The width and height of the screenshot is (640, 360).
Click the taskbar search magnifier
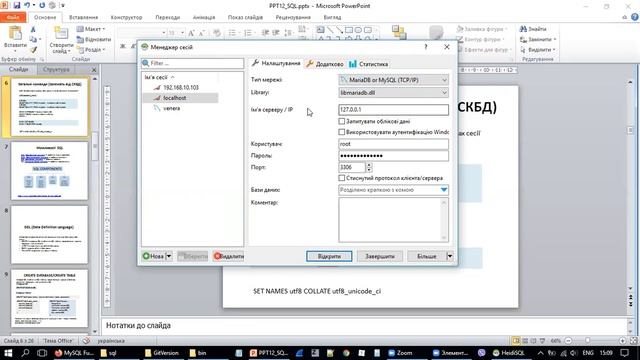coord(25,353)
